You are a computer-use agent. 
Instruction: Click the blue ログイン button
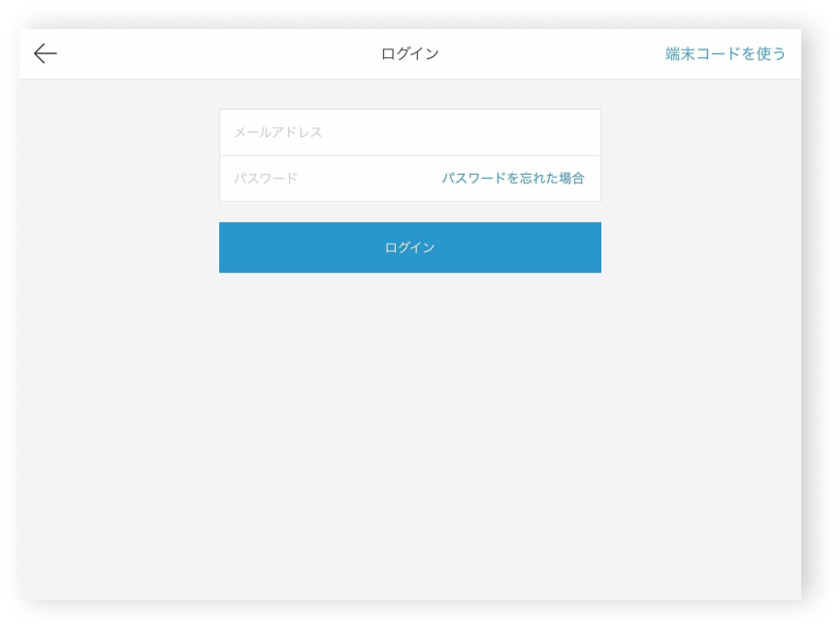point(410,248)
